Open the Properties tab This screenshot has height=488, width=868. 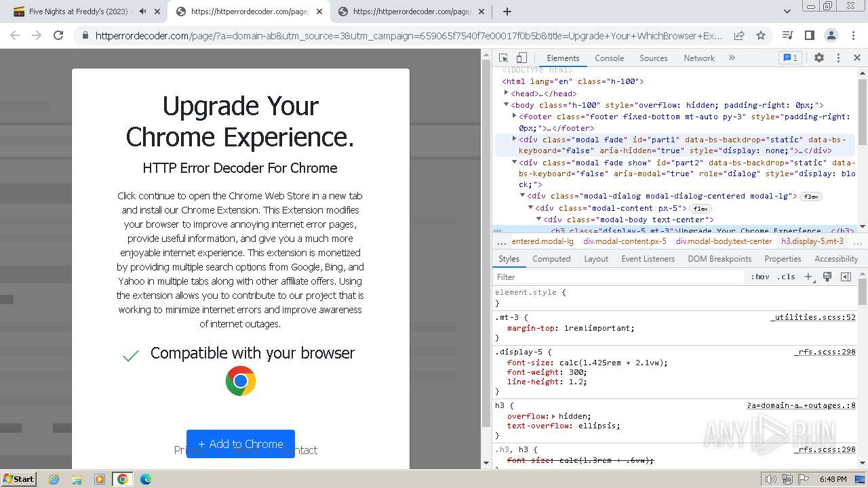(x=783, y=259)
